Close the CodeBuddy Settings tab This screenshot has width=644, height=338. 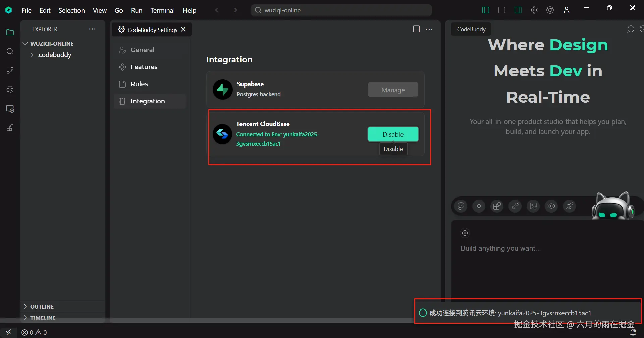pyautogui.click(x=183, y=30)
